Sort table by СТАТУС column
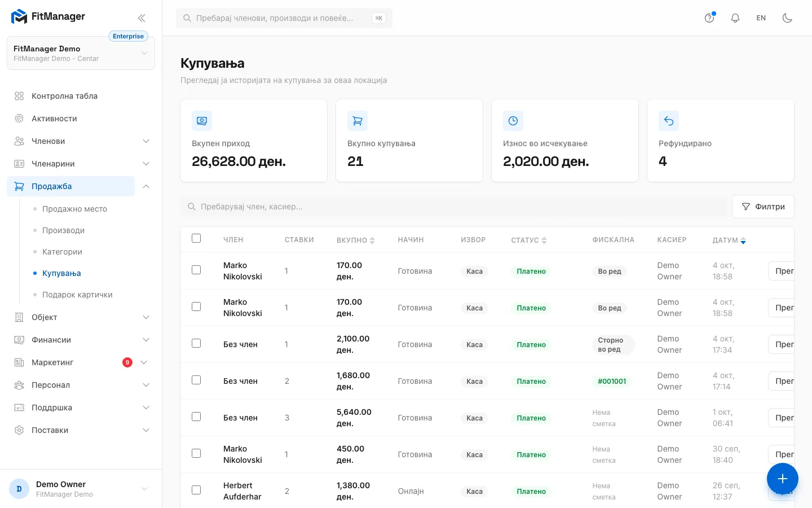812x508 pixels. (x=529, y=240)
